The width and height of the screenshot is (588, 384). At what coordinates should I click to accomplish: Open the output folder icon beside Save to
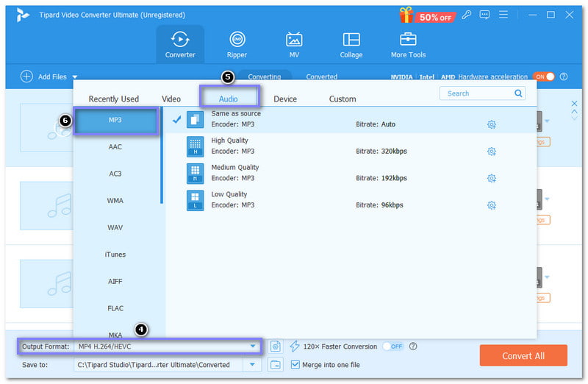coord(275,364)
